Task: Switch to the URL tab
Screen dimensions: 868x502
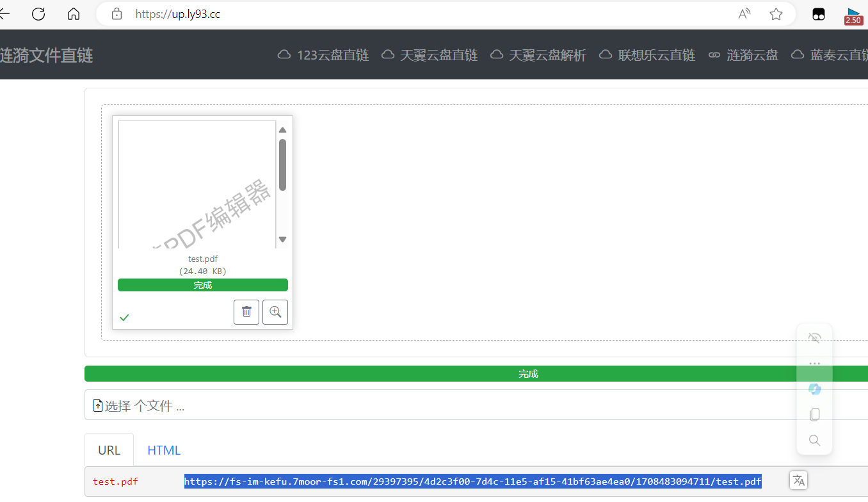Action: 109,450
